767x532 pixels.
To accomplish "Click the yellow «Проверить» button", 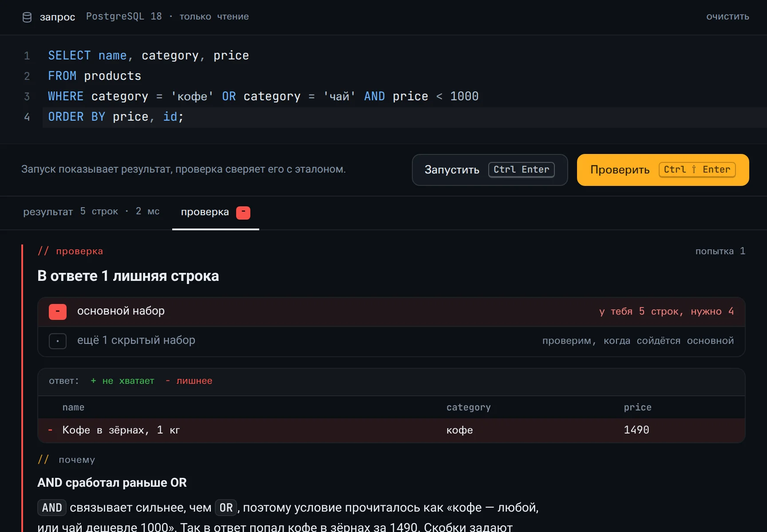I will click(663, 170).
